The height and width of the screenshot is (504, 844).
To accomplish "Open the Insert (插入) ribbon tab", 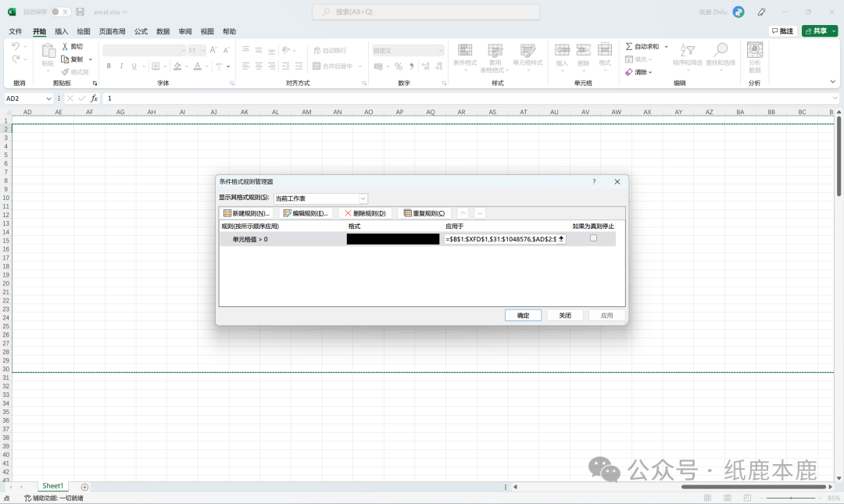I will 62,31.
